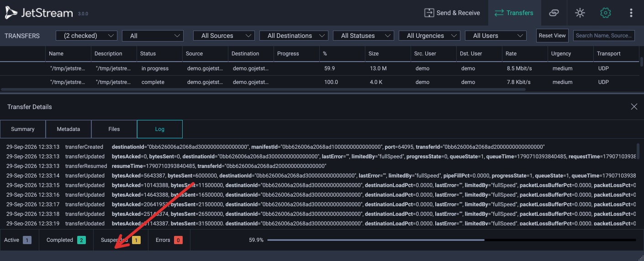Sort by the Dst. User column header
The image size is (644, 261).
click(480, 53)
